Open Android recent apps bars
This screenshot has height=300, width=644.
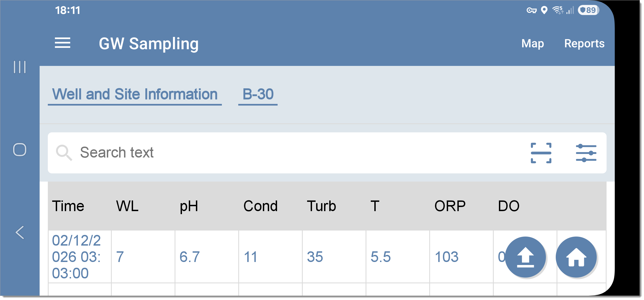pyautogui.click(x=20, y=67)
